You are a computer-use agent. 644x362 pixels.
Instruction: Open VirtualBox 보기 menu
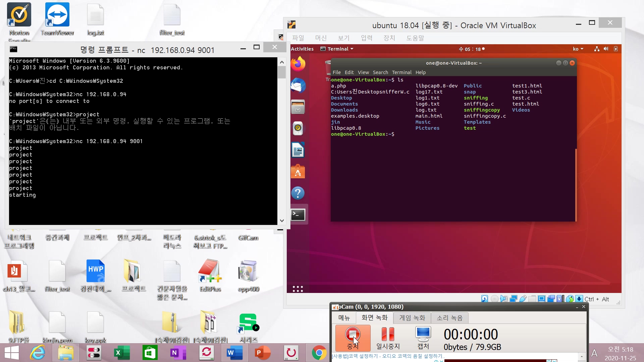tap(344, 38)
